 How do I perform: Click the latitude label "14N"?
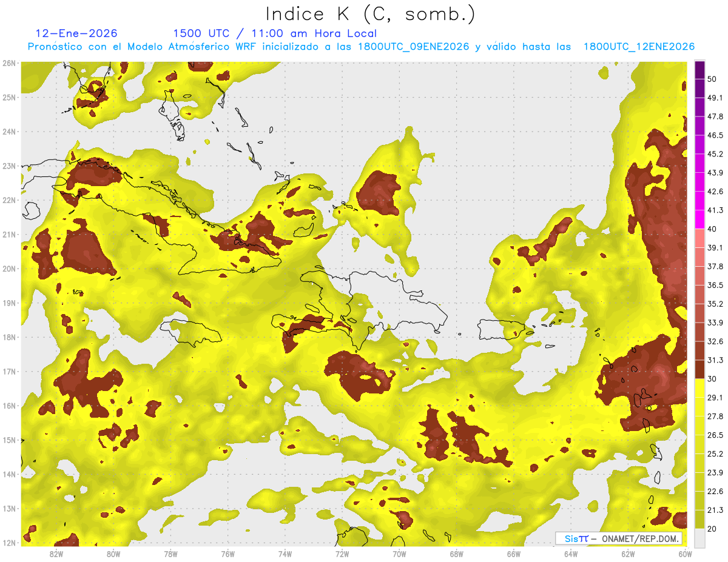(x=8, y=474)
